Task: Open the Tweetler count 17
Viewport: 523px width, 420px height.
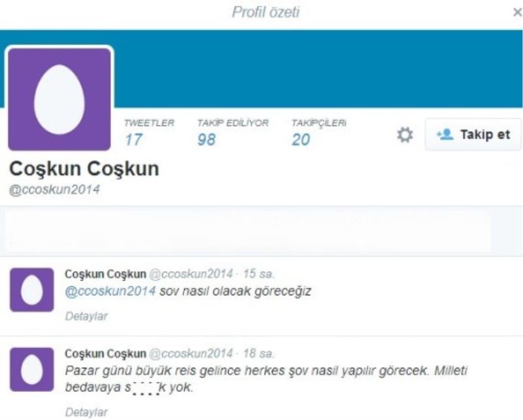Action: (x=134, y=140)
